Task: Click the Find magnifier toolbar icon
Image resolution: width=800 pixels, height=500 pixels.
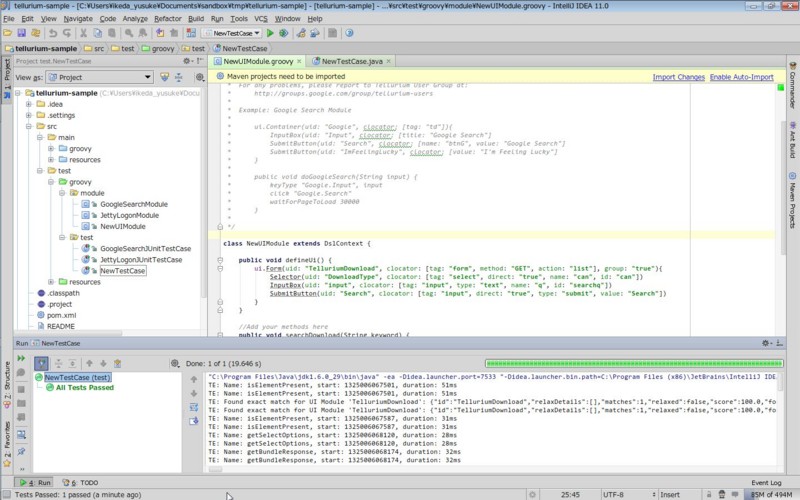Action: (x=129, y=33)
